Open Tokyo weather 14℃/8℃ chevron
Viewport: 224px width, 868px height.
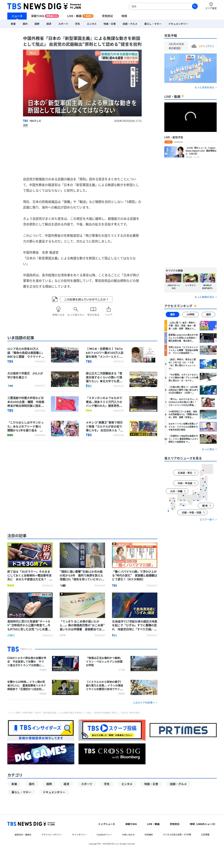(x=213, y=46)
